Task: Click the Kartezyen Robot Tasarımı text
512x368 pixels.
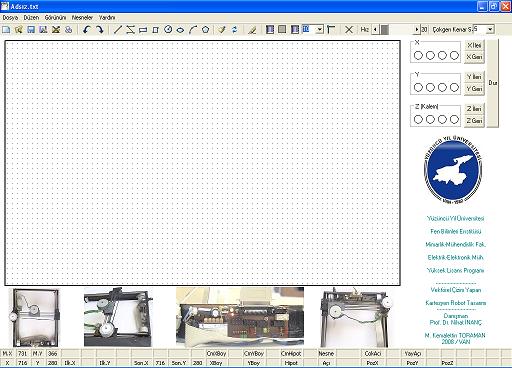Action: point(456,303)
